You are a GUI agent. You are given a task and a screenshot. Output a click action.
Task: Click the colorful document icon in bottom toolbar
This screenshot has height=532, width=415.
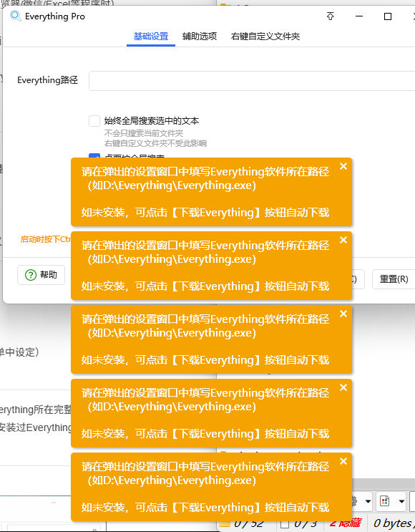coord(384,500)
